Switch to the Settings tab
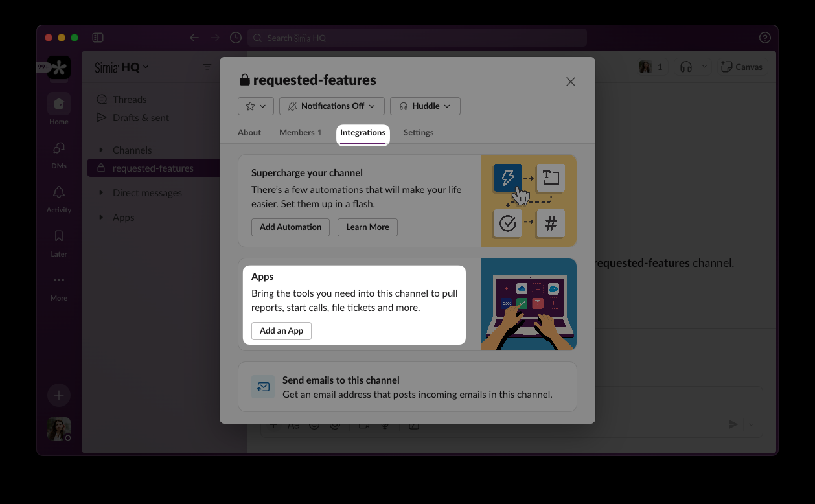Viewport: 815px width, 504px height. point(419,132)
